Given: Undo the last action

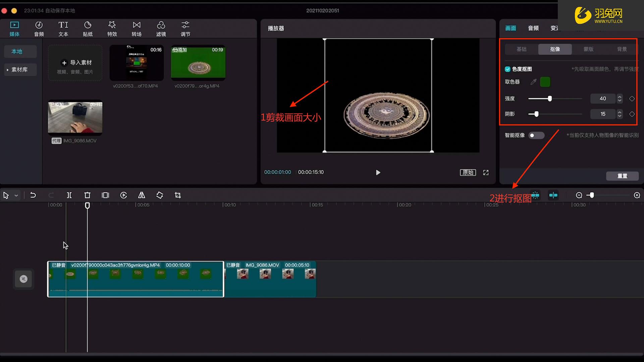Looking at the screenshot, I should 33,195.
